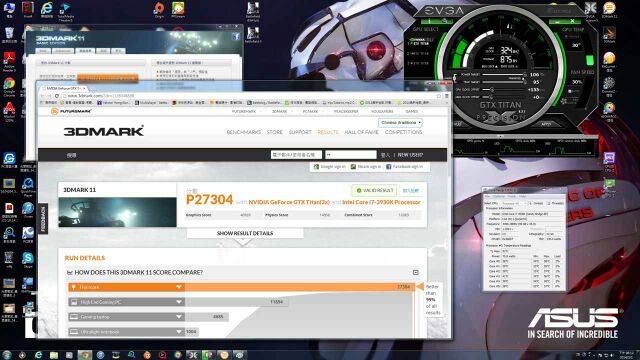Open the PPStream desktop shortcut
640x360 pixels.
(178, 9)
